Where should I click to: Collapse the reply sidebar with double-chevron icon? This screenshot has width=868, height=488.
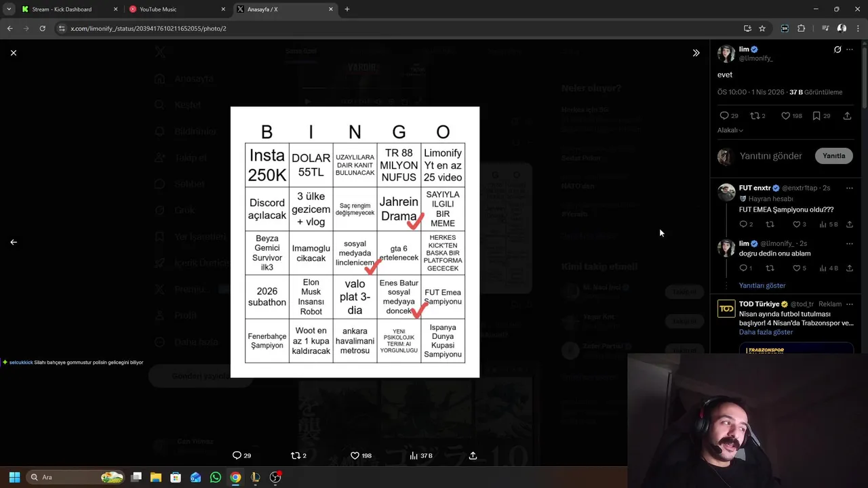[x=696, y=53]
